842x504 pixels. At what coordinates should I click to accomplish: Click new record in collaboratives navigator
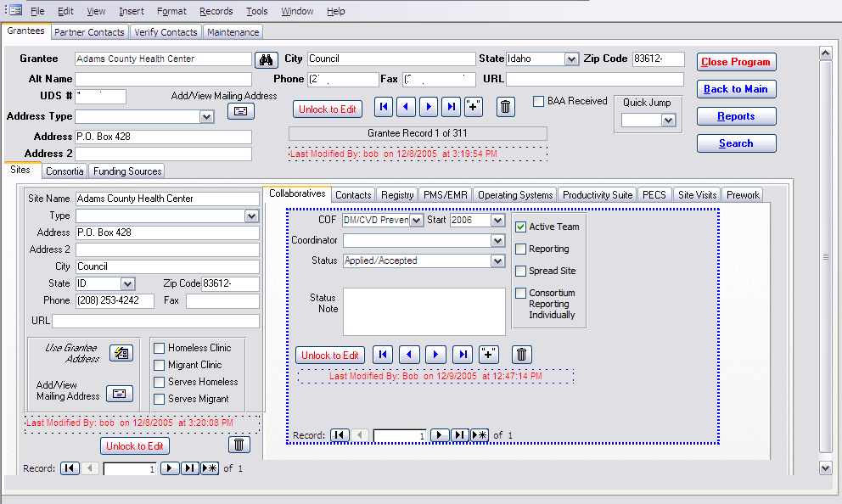pos(480,435)
